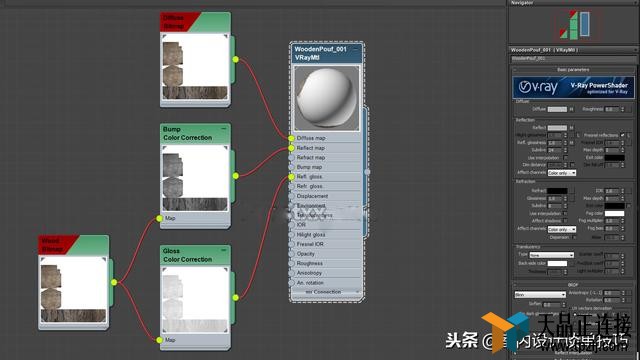
Task: Open the Reflection Affect channels dropdown
Action: tap(562, 173)
